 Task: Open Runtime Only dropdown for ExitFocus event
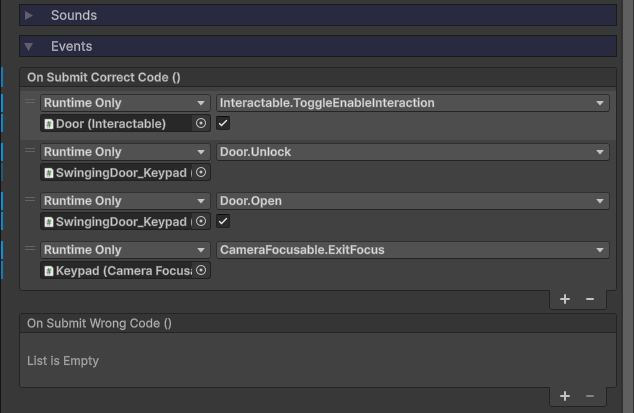(x=124, y=250)
